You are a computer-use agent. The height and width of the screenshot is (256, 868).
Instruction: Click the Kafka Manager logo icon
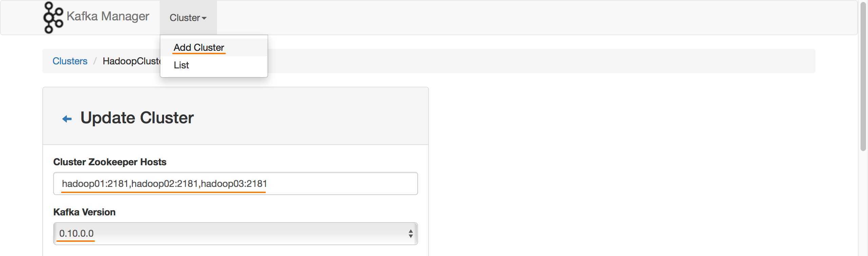click(53, 18)
